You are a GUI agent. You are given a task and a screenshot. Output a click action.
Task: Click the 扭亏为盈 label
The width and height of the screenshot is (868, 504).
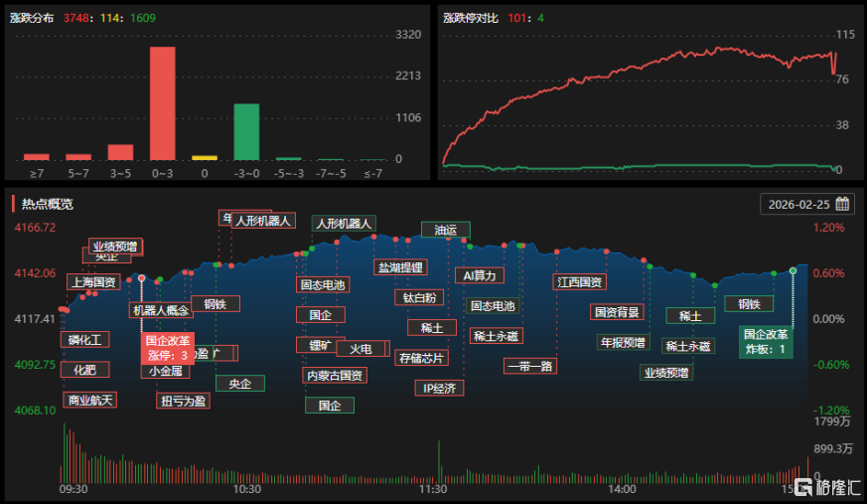(x=183, y=401)
